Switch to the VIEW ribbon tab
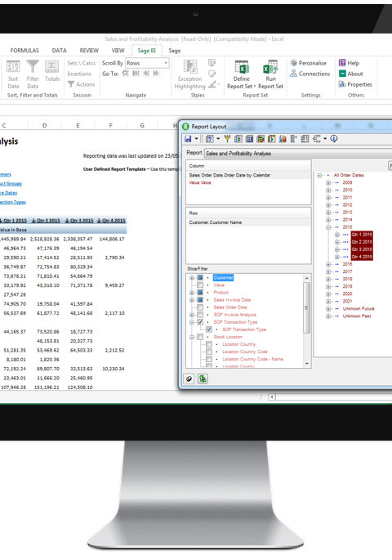The image size is (392, 560). [118, 51]
